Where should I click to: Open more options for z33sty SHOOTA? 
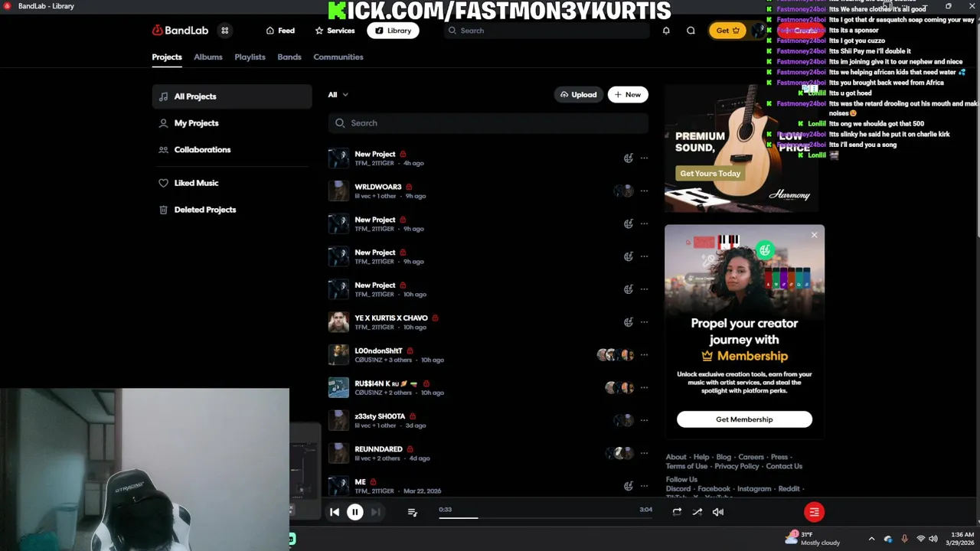click(644, 420)
